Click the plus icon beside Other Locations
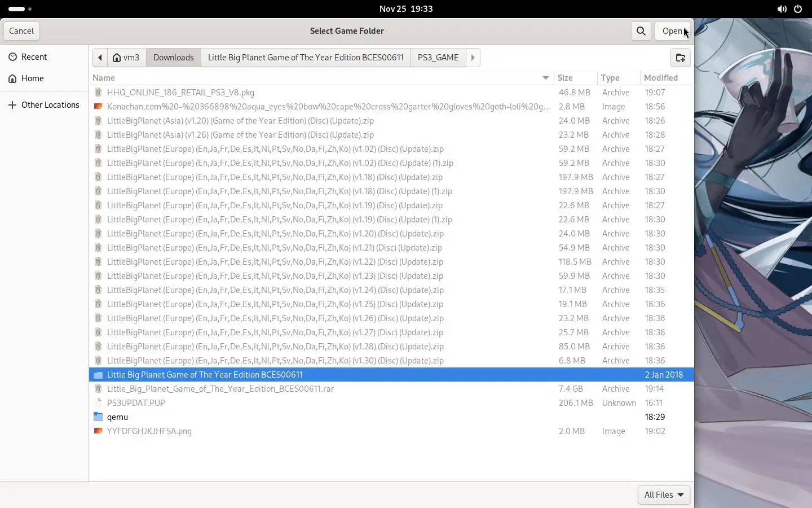The height and width of the screenshot is (508, 812). pos(12,105)
